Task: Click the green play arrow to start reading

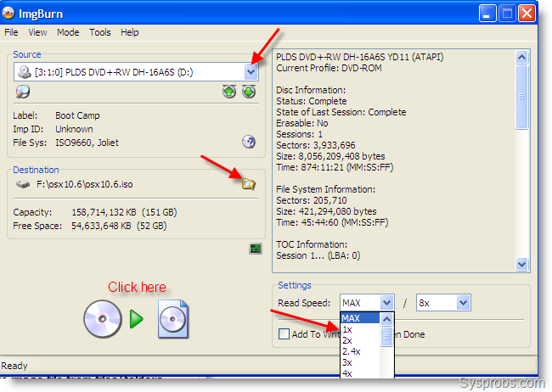Action: [x=137, y=319]
